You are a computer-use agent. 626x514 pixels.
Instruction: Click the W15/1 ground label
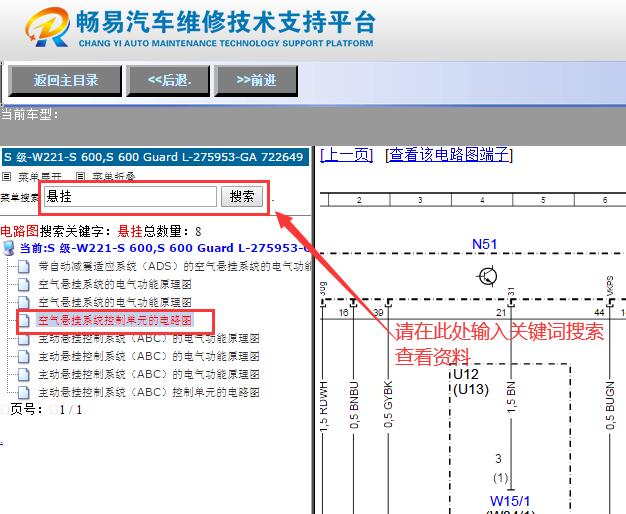(510, 500)
